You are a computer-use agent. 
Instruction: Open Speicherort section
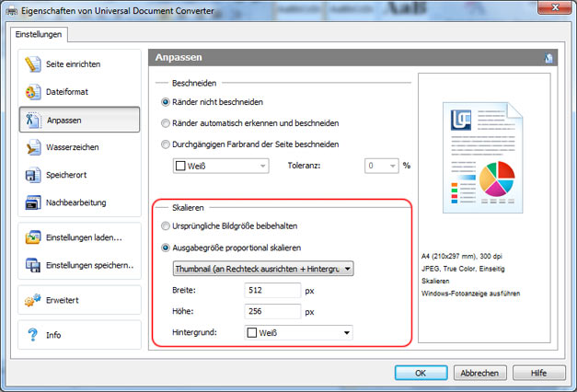pyautogui.click(x=79, y=175)
